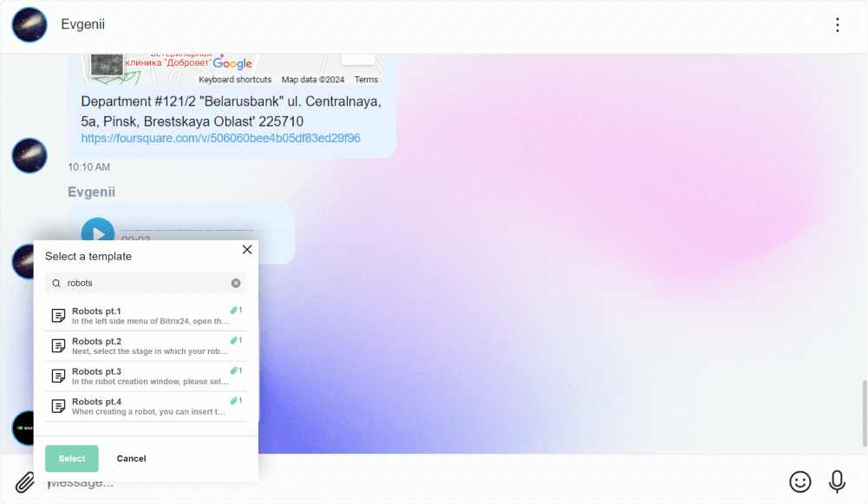Image resolution: width=868 pixels, height=504 pixels.
Task: Open the three-dot chat options menu
Action: tap(837, 25)
